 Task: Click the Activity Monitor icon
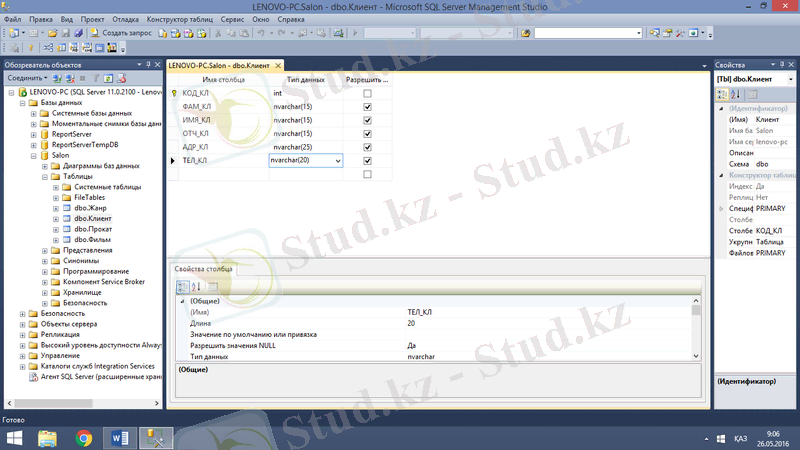(x=338, y=33)
